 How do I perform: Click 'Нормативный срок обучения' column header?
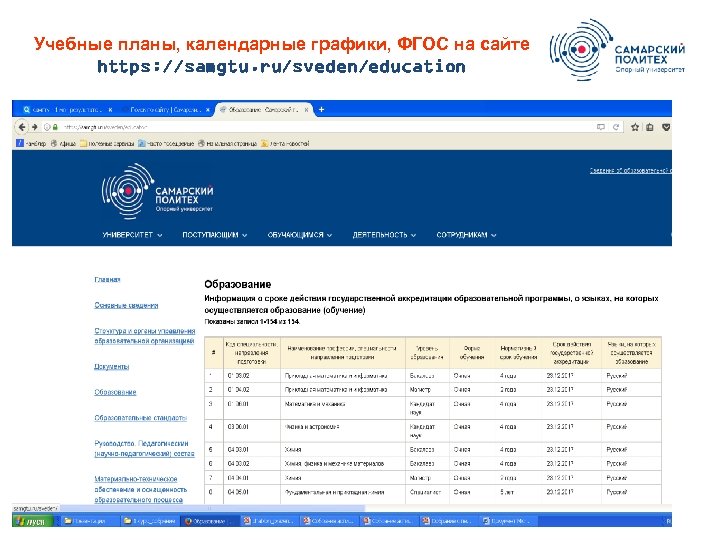click(x=518, y=353)
